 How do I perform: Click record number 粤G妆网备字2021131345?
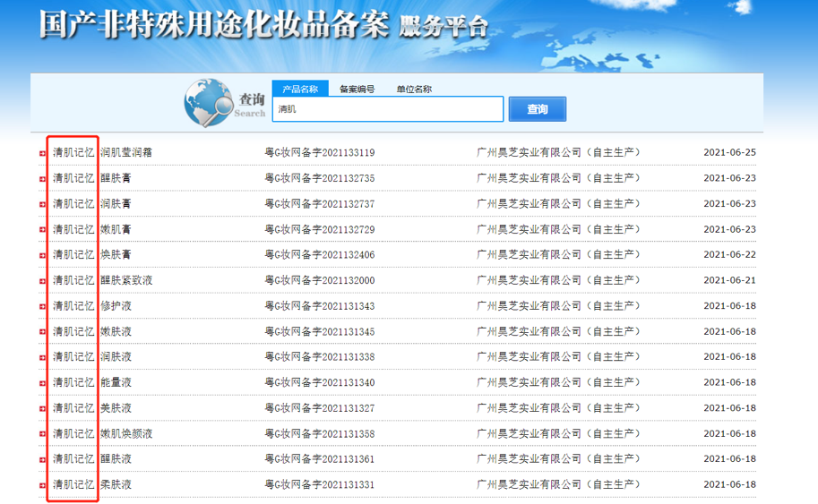pyautogui.click(x=319, y=331)
